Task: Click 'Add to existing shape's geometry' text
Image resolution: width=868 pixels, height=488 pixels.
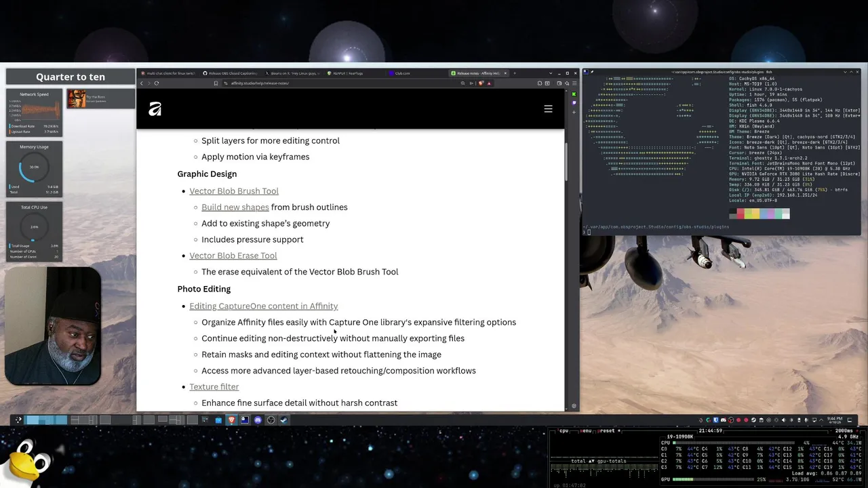Action: 266,224
